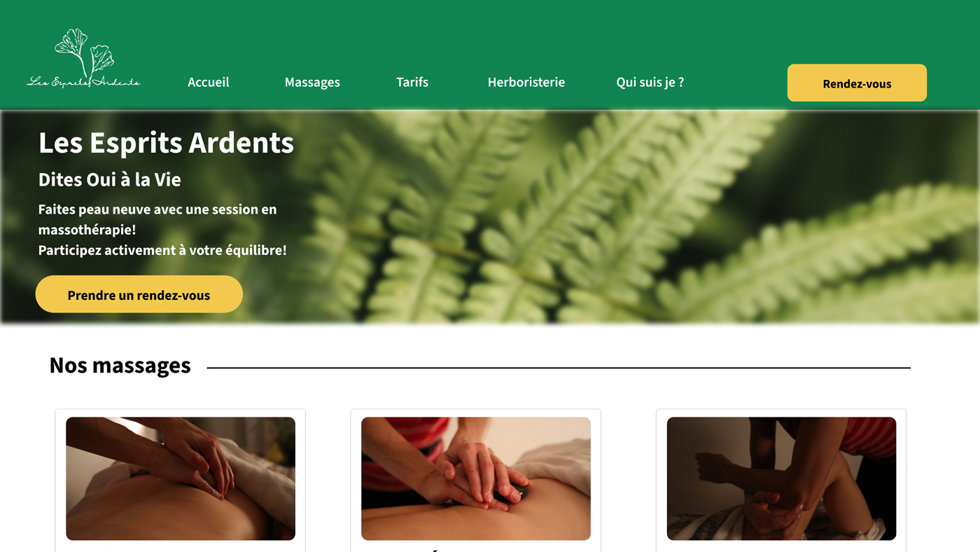Click the Dites Oui à la Vie subtitle

(x=110, y=179)
